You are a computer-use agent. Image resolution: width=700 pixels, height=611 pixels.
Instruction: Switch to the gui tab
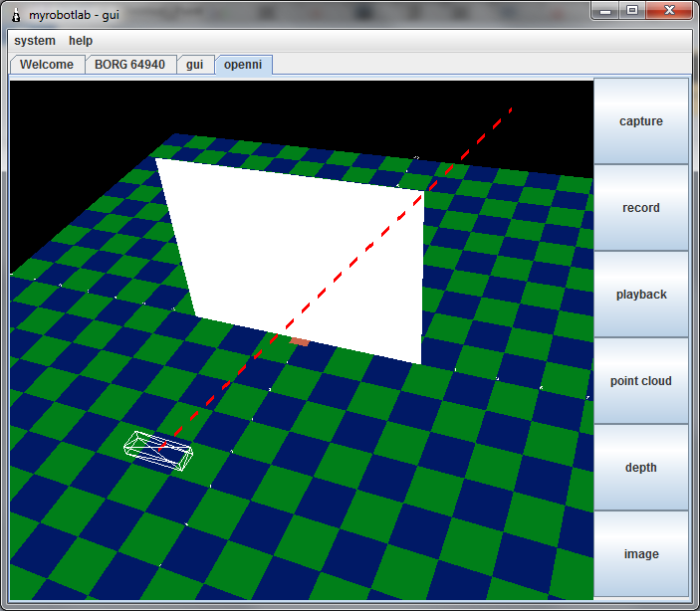194,65
